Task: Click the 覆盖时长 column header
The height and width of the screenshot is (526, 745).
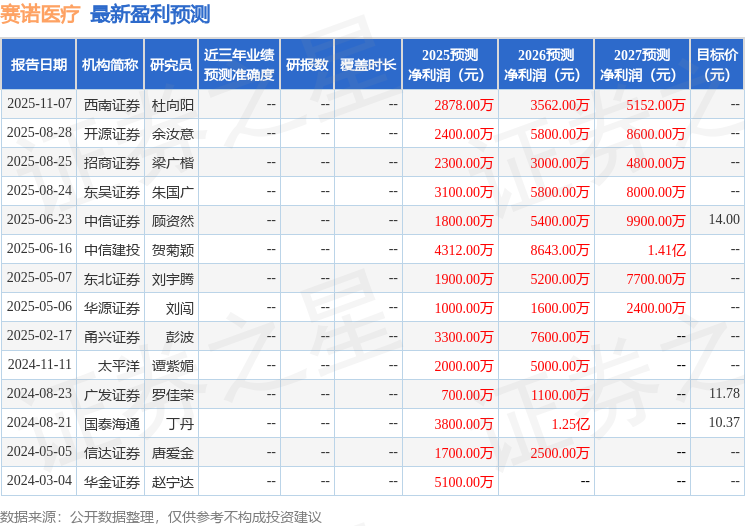Action: pyautogui.click(x=368, y=64)
